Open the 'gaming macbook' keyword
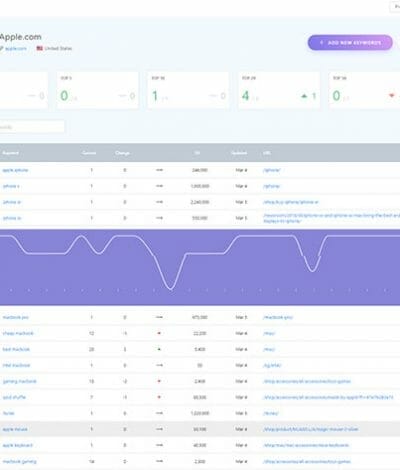This screenshot has height=470, width=400. pyautogui.click(x=19, y=381)
